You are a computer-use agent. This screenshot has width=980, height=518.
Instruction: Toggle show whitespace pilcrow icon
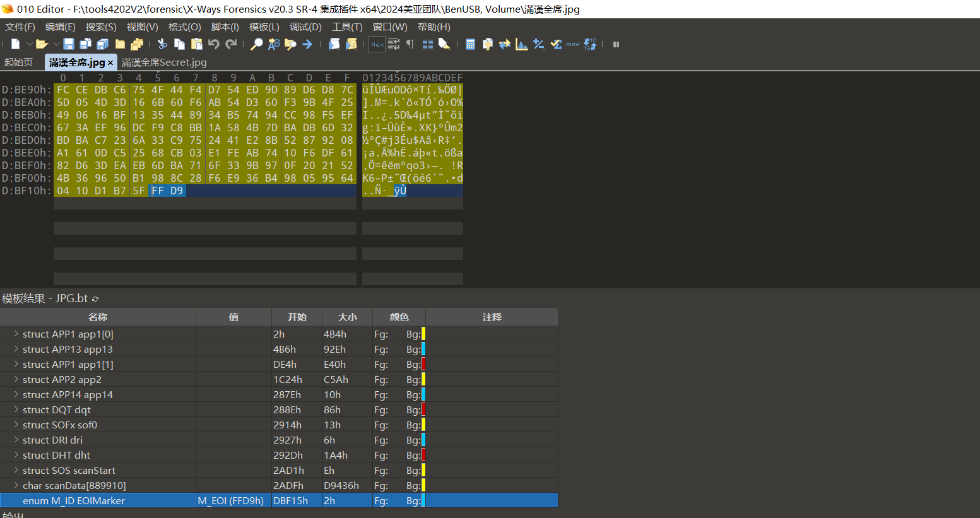(x=410, y=44)
